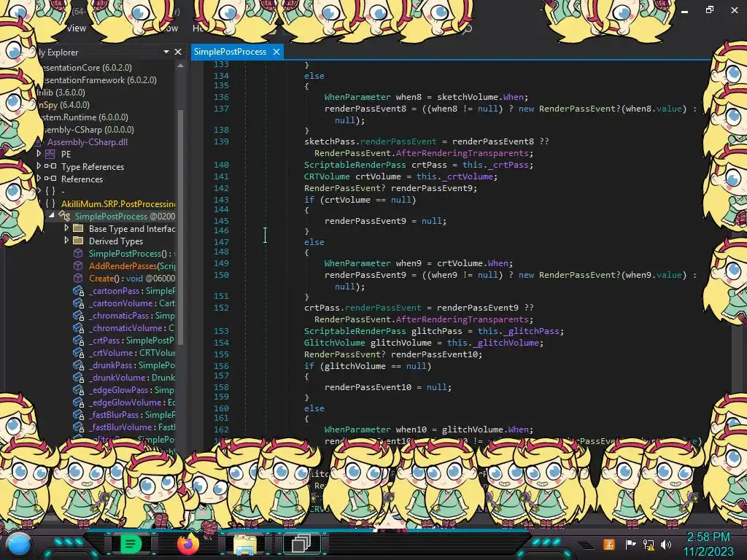
Task: Select the System.Runtime (6.0.0.0) assembly
Action: pyautogui.click(x=84, y=117)
